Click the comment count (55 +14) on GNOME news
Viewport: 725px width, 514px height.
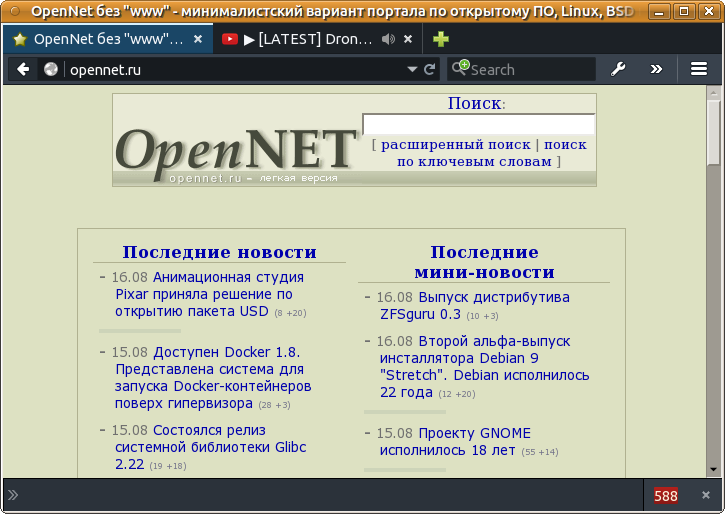(x=540, y=452)
